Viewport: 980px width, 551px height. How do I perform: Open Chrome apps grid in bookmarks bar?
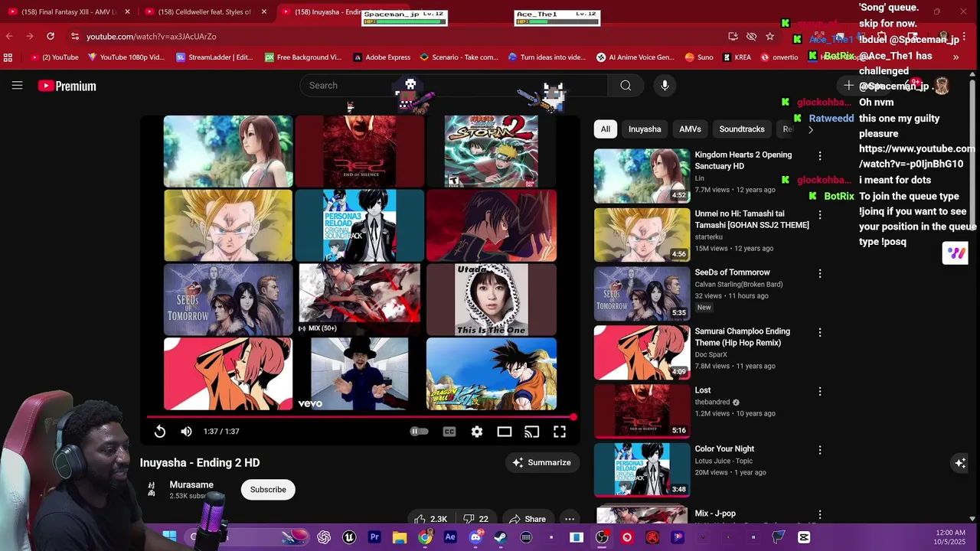tap(8, 57)
